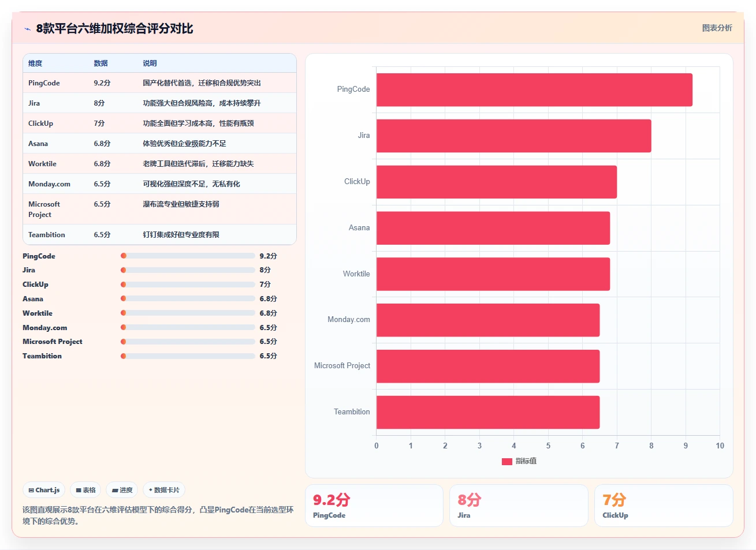This screenshot has height=550, width=756.
Task: Select the ClickUp table row name
Action: tap(40, 124)
